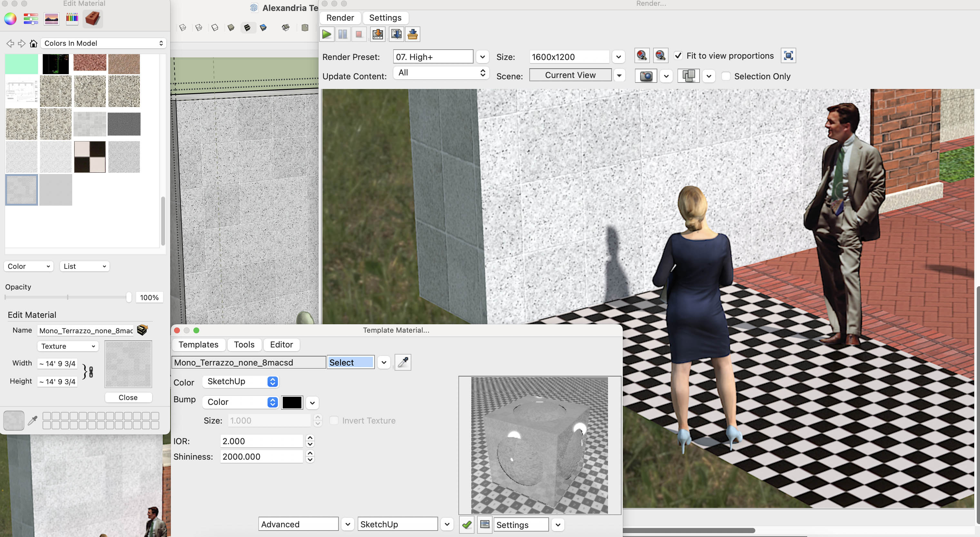
Task: Increase IOR with the stepper arrow
Action: (310, 438)
